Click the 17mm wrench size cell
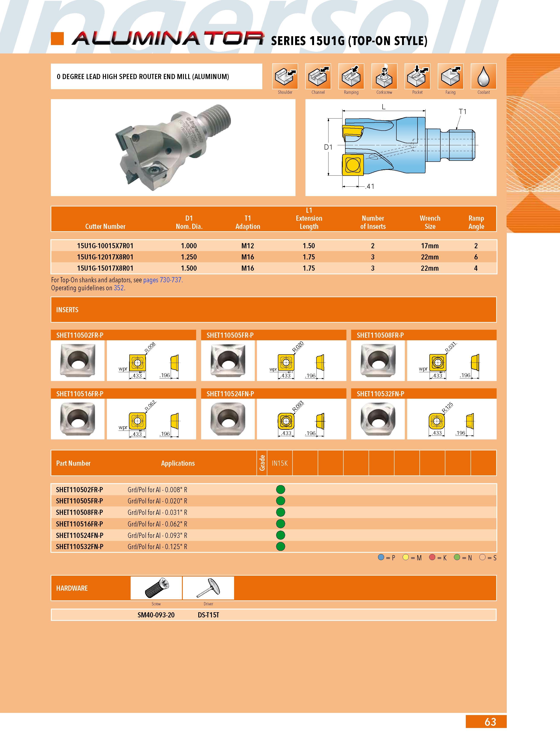The image size is (560, 756). point(430,246)
